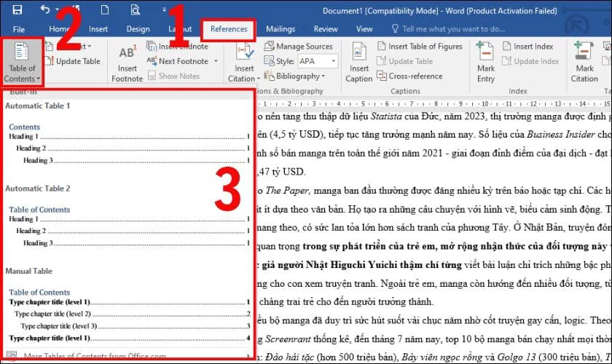
Task: Open the View tab
Action: coord(364,29)
